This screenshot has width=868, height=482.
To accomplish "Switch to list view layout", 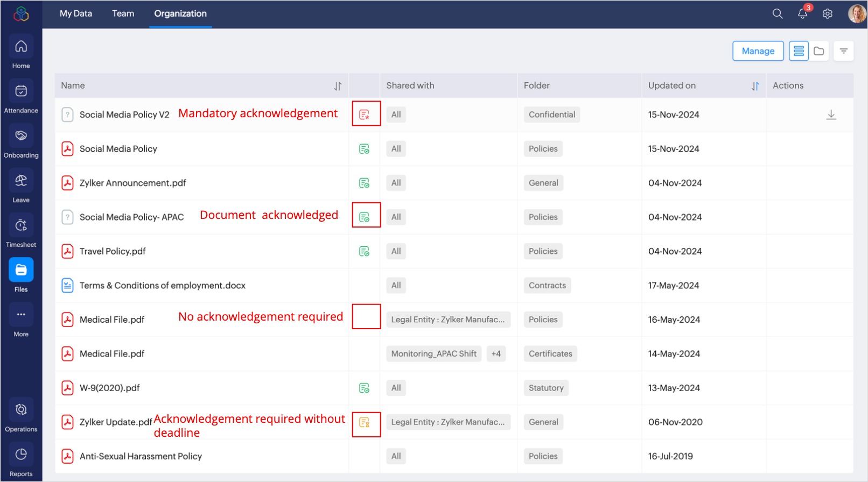I will tap(799, 51).
